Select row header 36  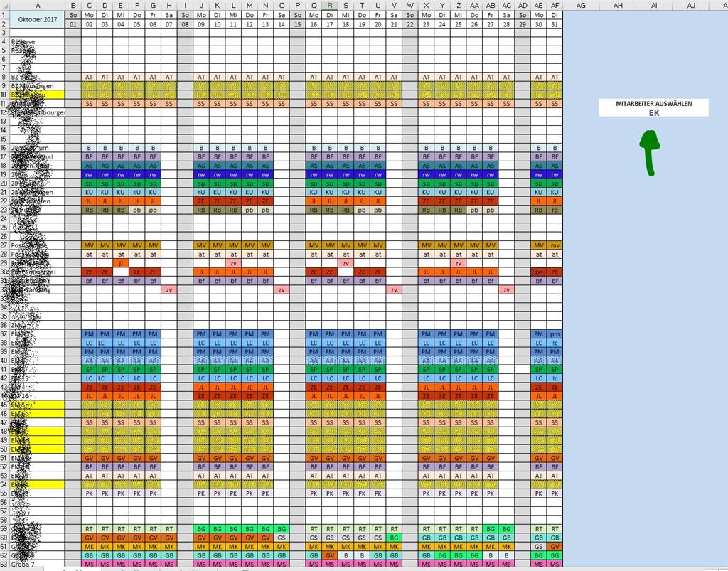point(5,325)
